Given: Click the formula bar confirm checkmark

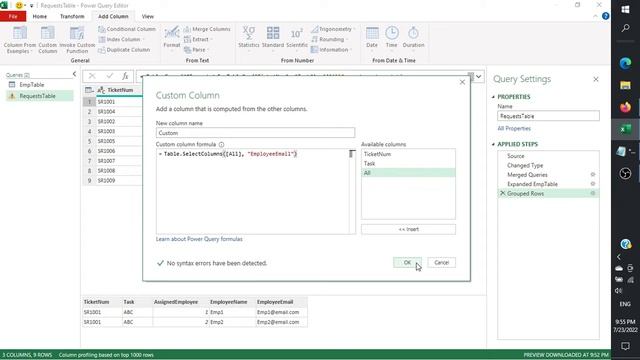Looking at the screenshot, I should pos(109,76).
